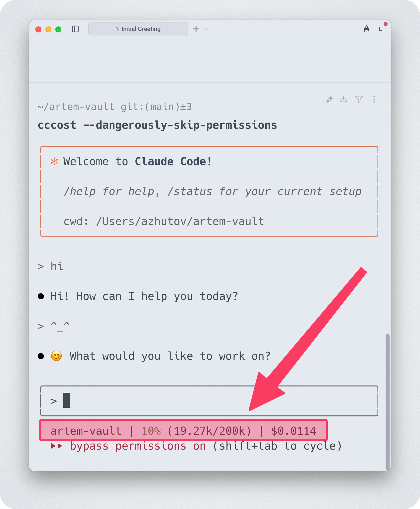Viewport: 420px width, 509px height.
Task: Click the Welcome to Claude Code banner
Action: [x=209, y=191]
